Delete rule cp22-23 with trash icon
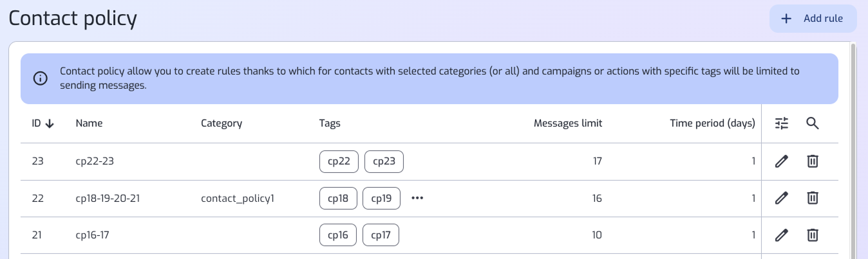Screen dimensions: 868x259 [813, 161]
